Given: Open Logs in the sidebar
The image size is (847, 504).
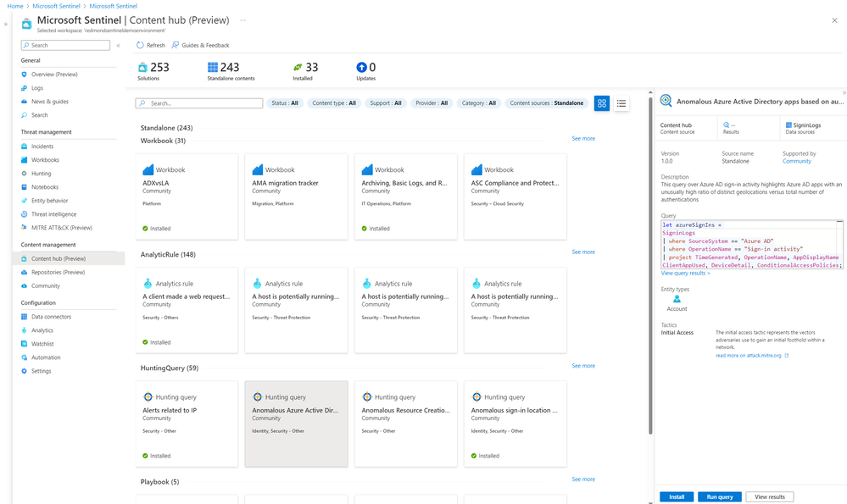Looking at the screenshot, I should click(36, 88).
